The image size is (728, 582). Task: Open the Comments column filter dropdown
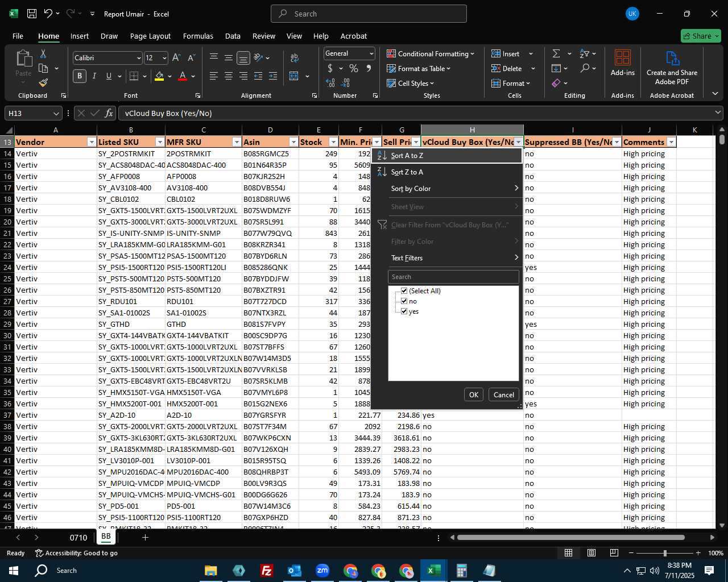pos(671,142)
